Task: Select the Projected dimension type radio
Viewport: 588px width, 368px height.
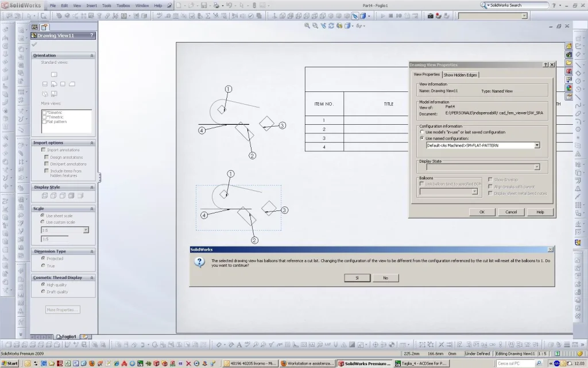Action: pos(43,258)
